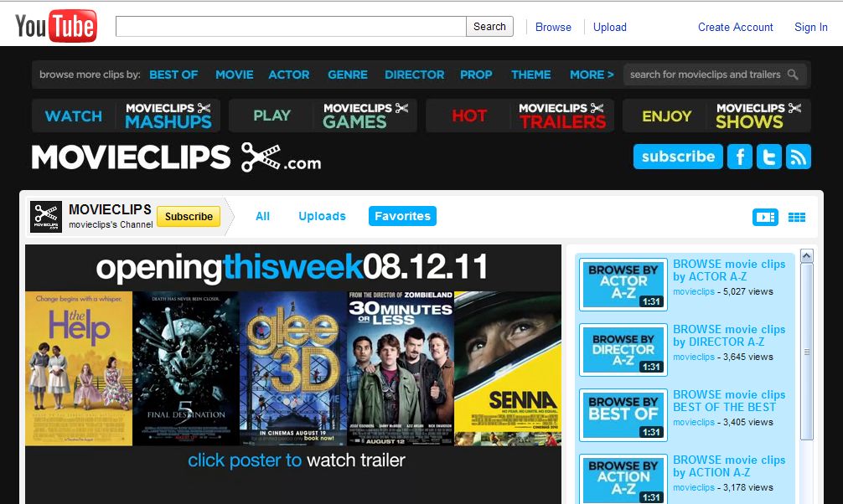Click the Senna movie poster
843x504 pixels.
(x=508, y=368)
